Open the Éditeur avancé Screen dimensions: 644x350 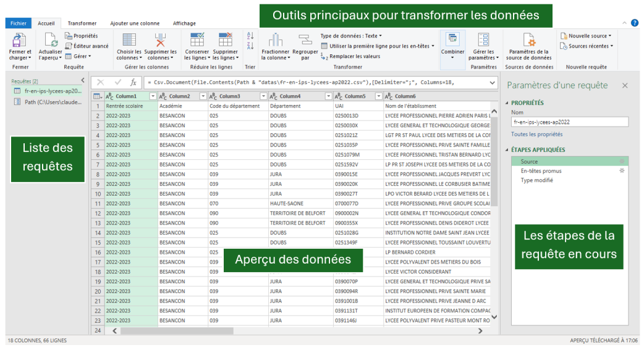point(87,46)
